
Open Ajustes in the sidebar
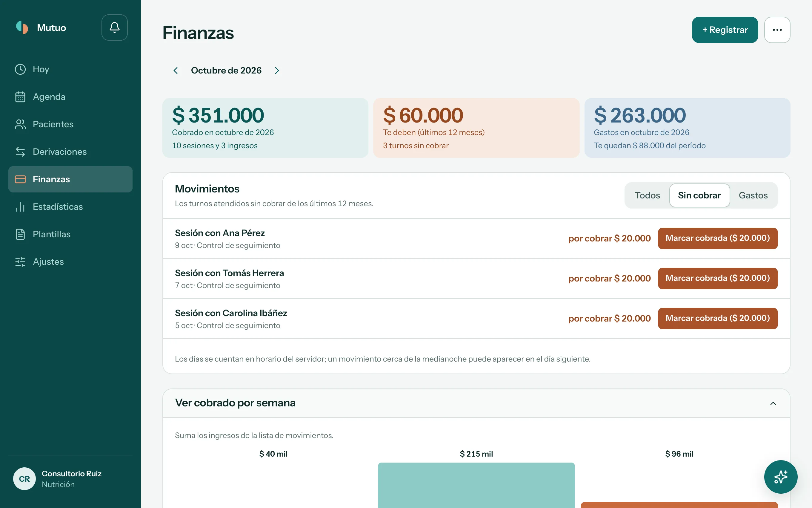click(70, 262)
